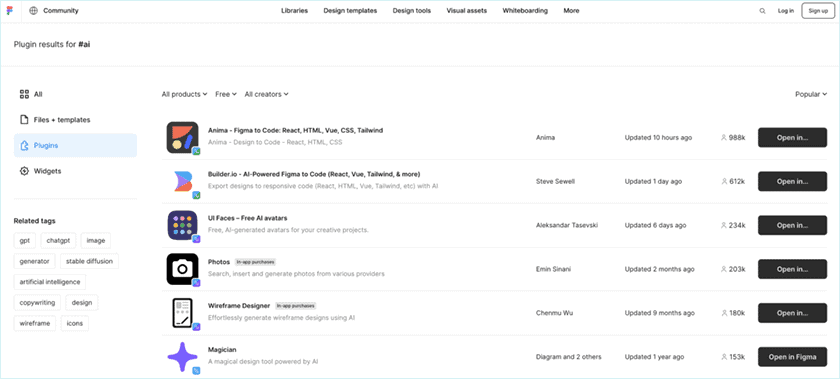Click the users icon next to 180k

(724, 313)
